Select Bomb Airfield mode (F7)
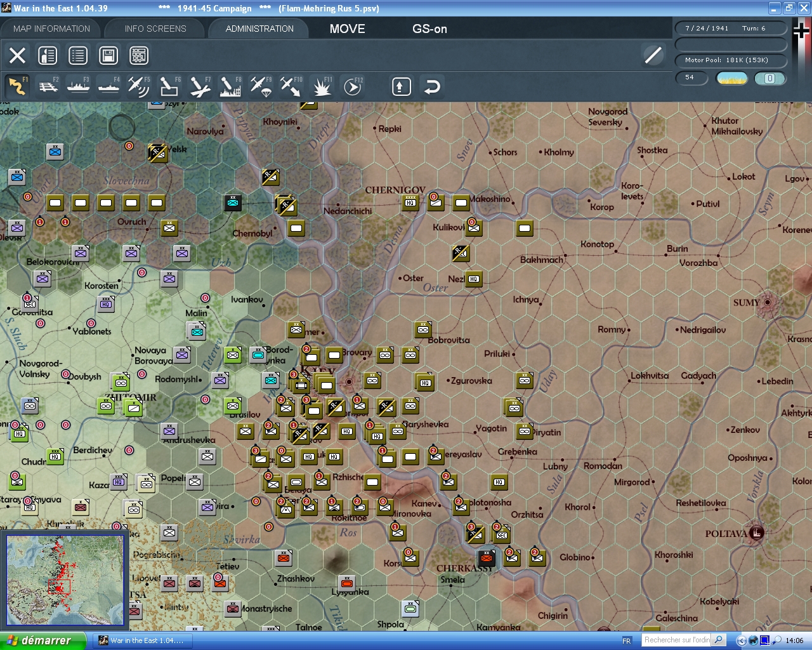Screen dimensions: 812x650 [199, 86]
